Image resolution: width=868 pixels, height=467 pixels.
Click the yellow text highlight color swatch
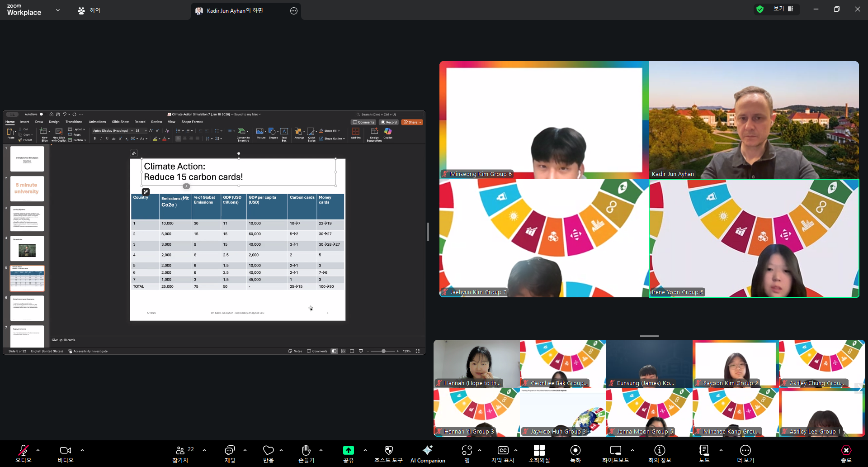[155, 138]
